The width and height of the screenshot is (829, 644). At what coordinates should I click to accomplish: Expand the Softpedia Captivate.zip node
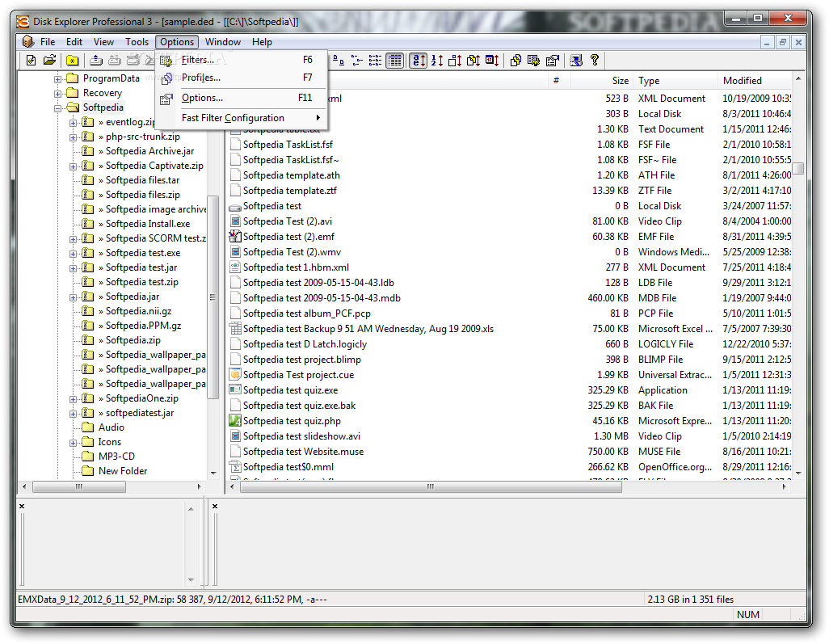pos(73,166)
